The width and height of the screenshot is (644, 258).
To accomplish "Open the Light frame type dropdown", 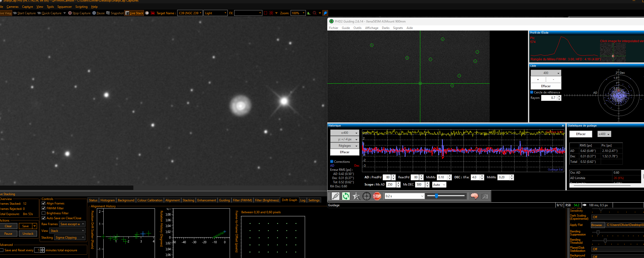I will [x=215, y=13].
